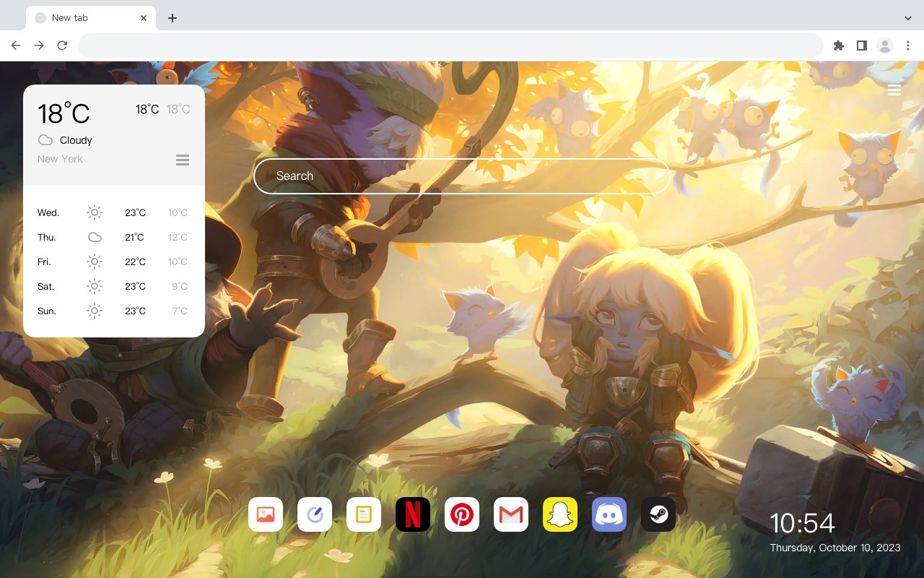The width and height of the screenshot is (924, 578).
Task: Click the New York location label
Action: [60, 159]
